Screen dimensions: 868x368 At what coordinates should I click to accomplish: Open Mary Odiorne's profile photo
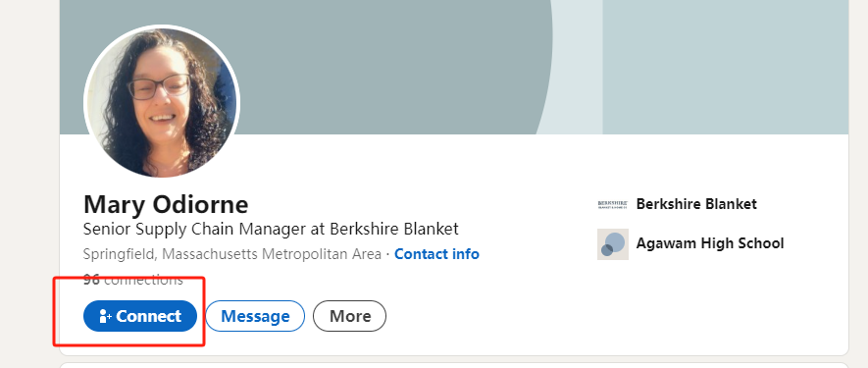(x=162, y=102)
